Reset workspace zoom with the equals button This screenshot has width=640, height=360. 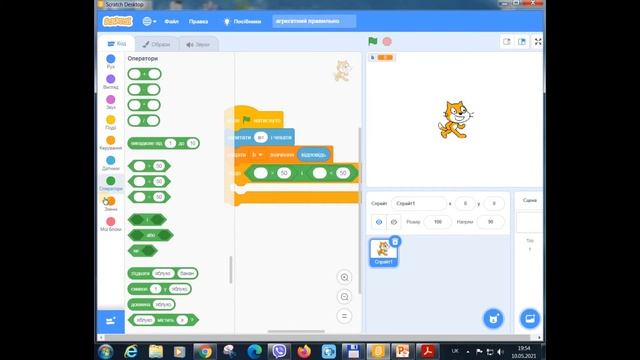click(x=344, y=316)
